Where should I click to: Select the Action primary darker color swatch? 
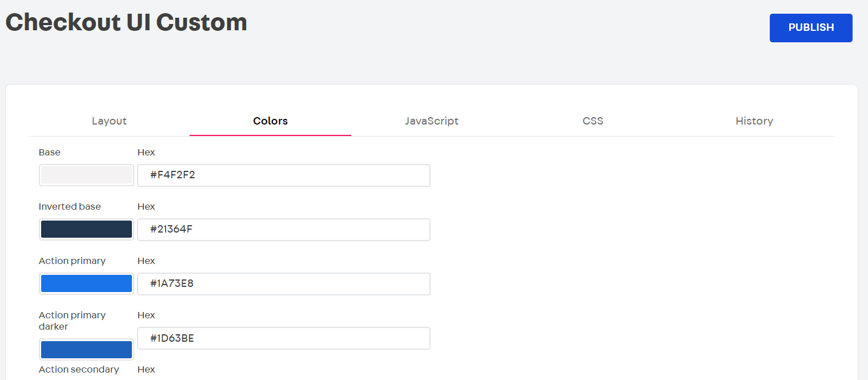pyautogui.click(x=86, y=349)
